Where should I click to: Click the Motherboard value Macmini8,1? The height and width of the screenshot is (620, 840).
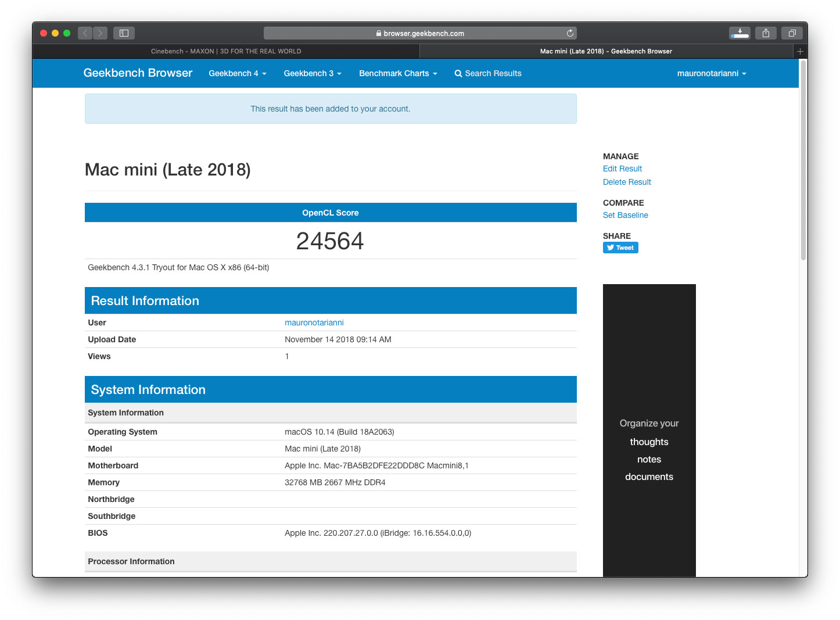[x=376, y=465]
